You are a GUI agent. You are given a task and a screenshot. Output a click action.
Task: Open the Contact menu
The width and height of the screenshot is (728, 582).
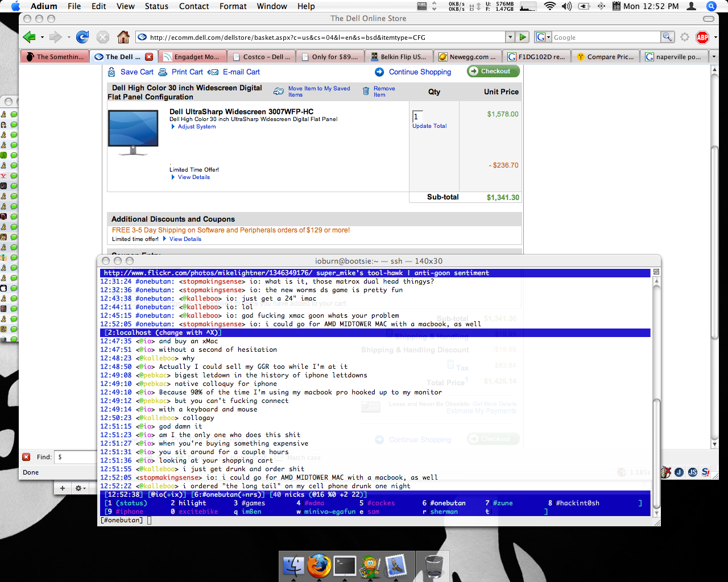tap(194, 6)
